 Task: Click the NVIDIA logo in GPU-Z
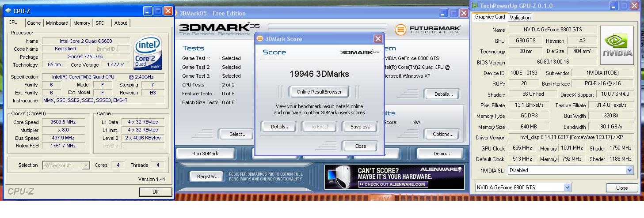tap(617, 46)
